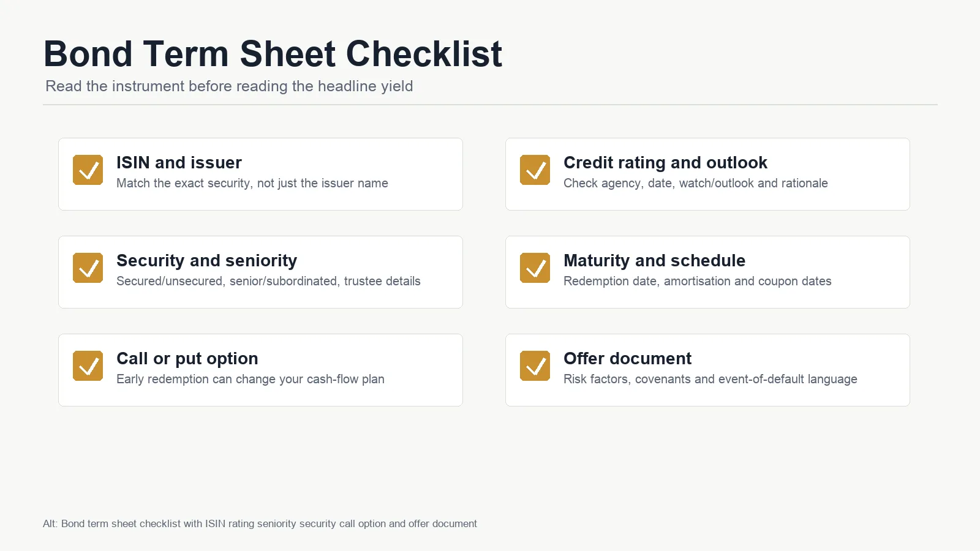Click the Redemption date, amortisation description
This screenshot has width=980, height=551.
point(697,281)
